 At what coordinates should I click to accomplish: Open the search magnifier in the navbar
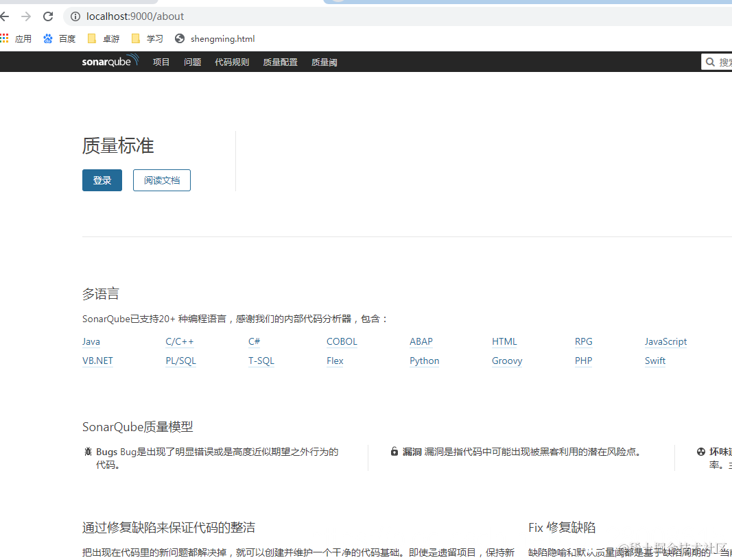coord(711,61)
